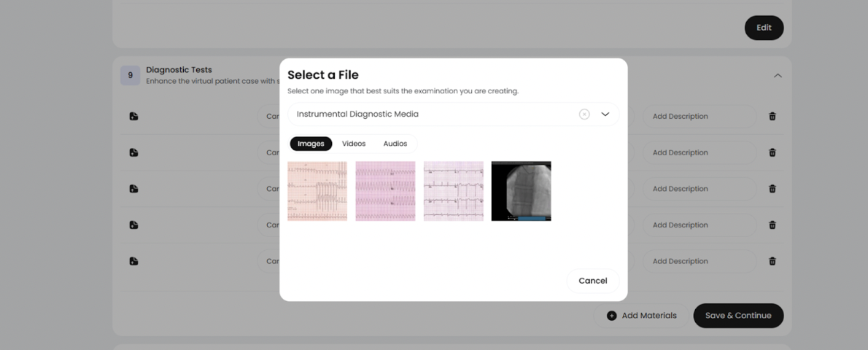Click the file icon in the fourth row
The height and width of the screenshot is (350, 868).
(133, 225)
